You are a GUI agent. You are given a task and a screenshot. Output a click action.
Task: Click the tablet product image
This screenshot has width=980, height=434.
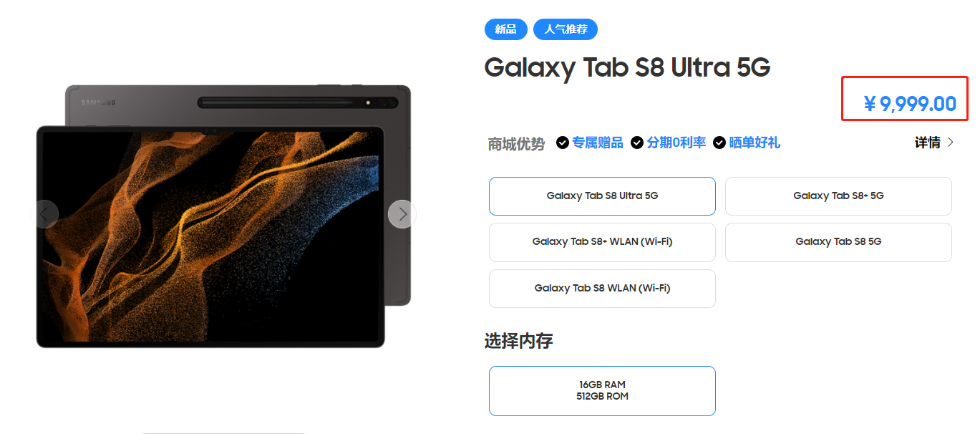223,216
